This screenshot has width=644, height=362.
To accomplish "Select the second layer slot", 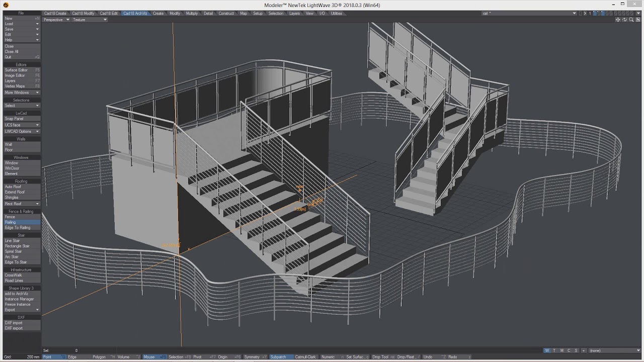I will (x=599, y=14).
